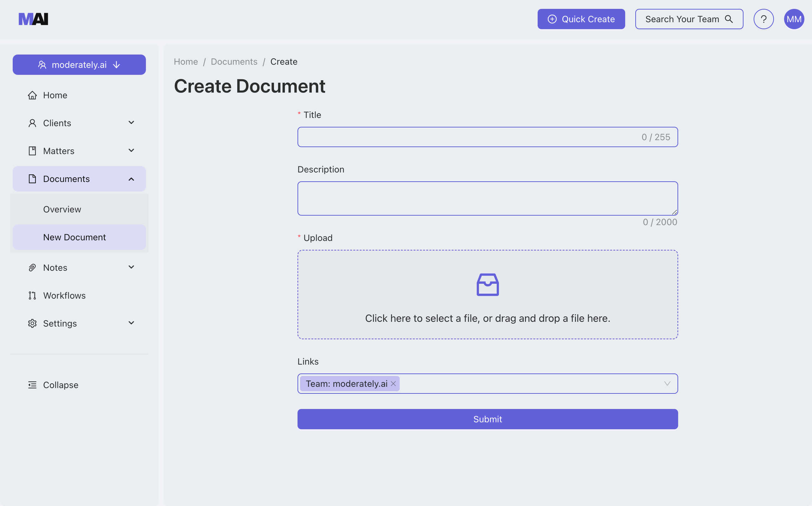Remove the Team: moderately.ai link tag

click(393, 384)
